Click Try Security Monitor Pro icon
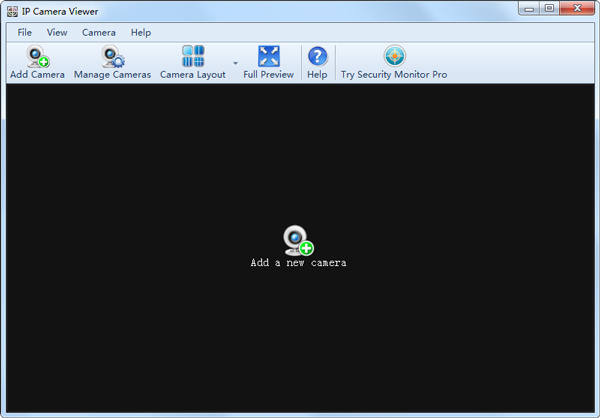 click(395, 56)
